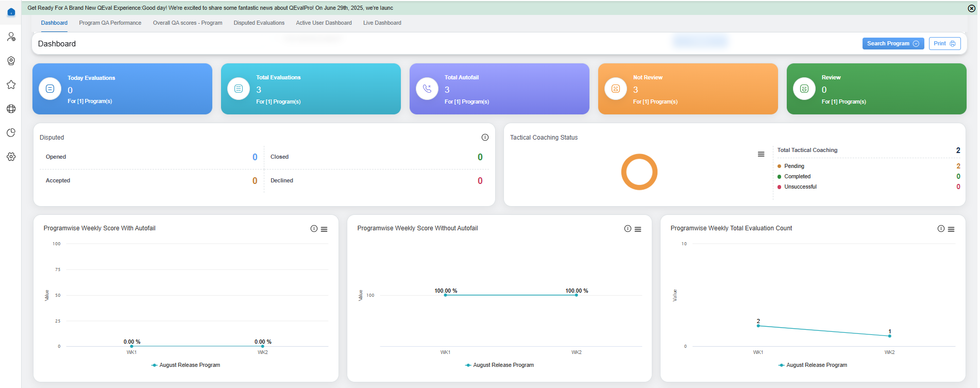Open the pie chart reports sidebar icon

[11, 133]
